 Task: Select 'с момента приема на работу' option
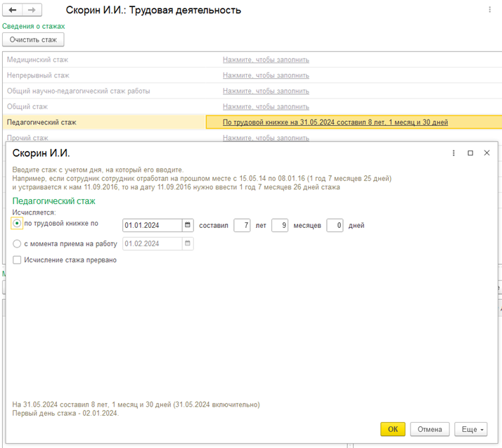[17, 244]
